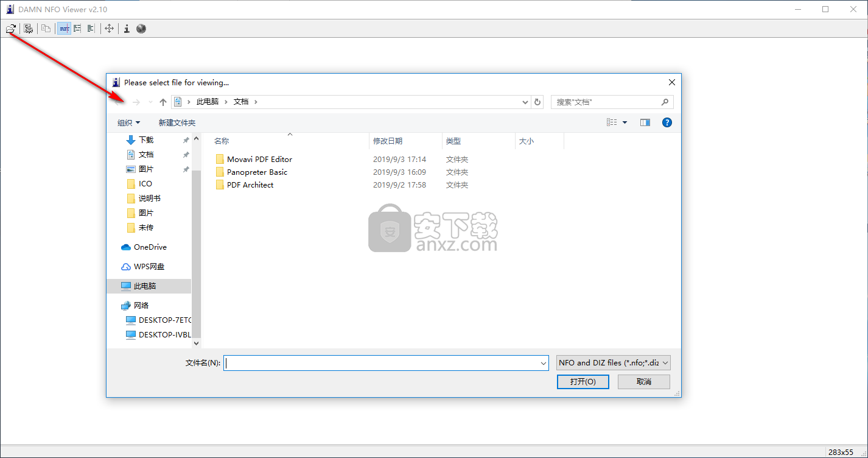868x458 pixels.
Task: Click the navigation pane vertical scrollbar
Action: pos(196,253)
